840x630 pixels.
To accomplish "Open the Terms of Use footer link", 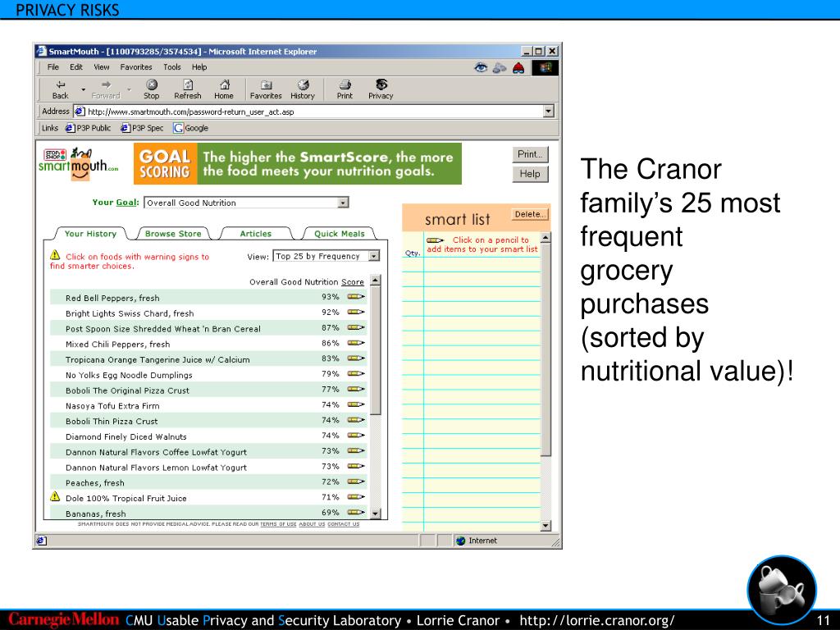I will [x=278, y=524].
